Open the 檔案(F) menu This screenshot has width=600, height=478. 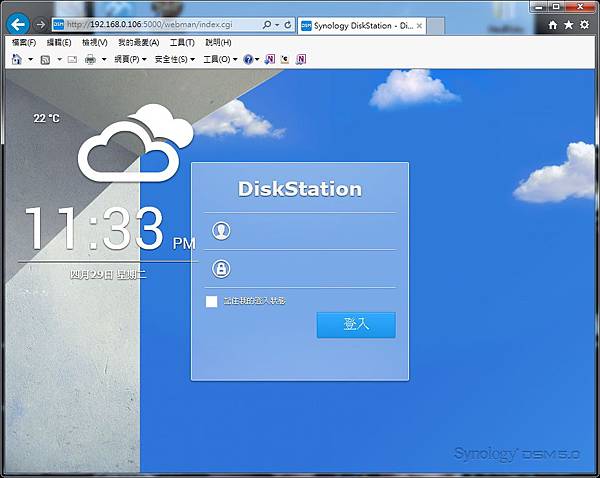point(24,42)
